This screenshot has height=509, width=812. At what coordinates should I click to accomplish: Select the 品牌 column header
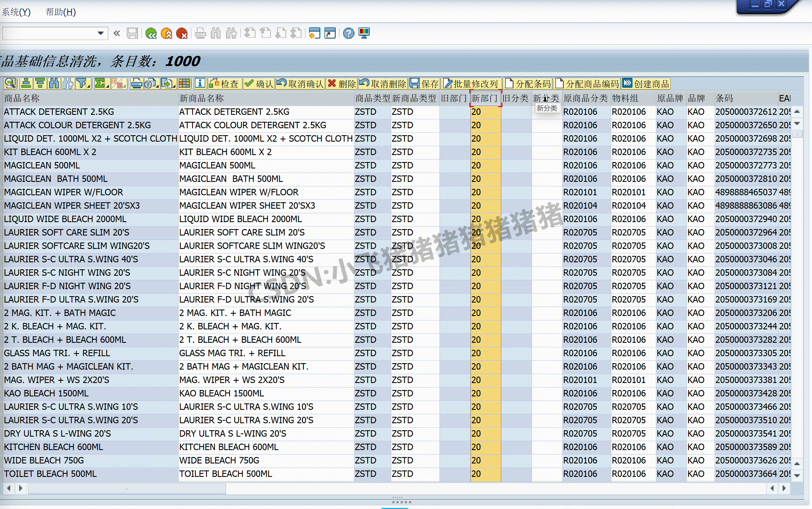700,98
